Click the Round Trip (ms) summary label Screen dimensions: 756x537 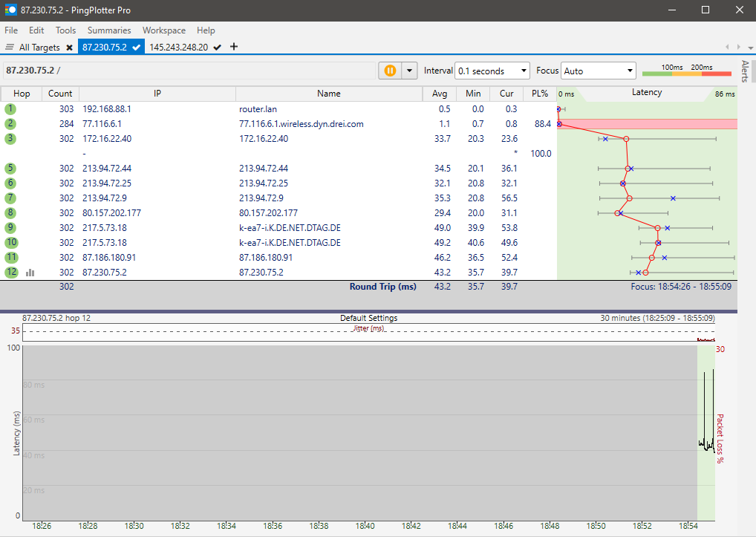(x=382, y=287)
